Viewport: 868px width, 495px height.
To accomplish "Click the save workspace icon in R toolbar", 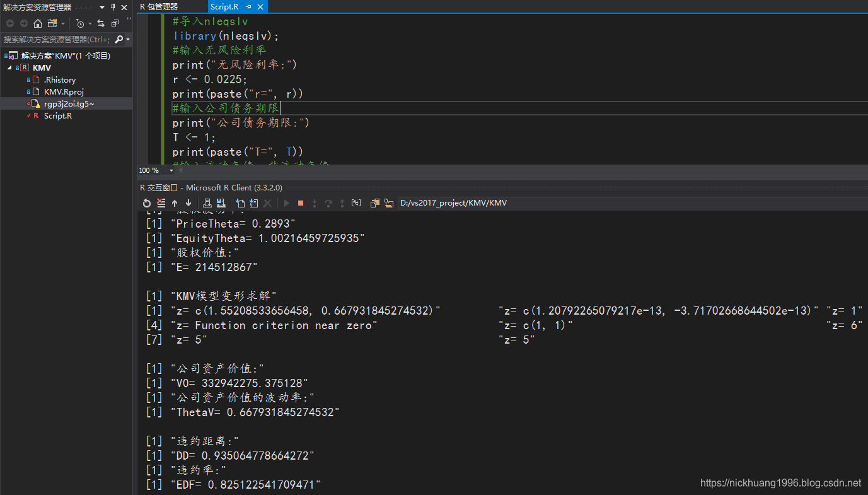I will (x=221, y=203).
